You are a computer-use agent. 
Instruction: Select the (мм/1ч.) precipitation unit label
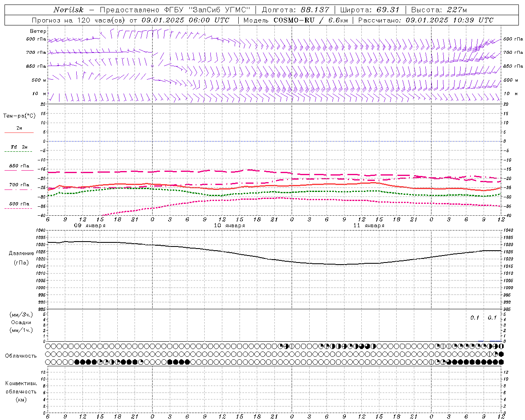(21, 330)
